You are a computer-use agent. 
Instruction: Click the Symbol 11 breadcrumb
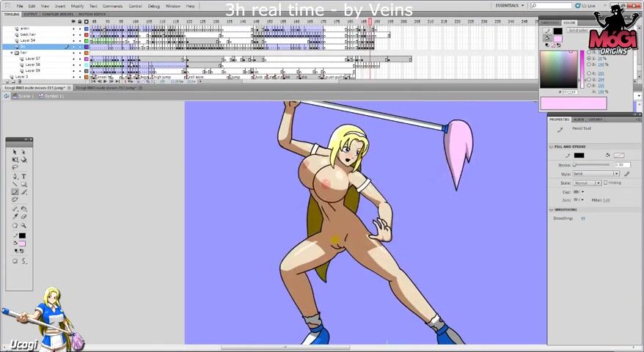pyautogui.click(x=53, y=96)
